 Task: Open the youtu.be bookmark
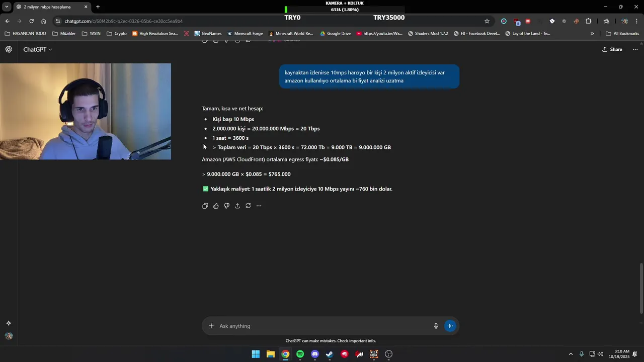[379, 34]
